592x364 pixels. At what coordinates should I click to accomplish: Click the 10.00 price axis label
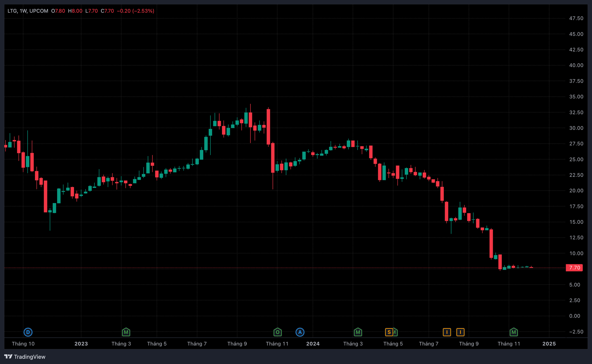tap(576, 253)
